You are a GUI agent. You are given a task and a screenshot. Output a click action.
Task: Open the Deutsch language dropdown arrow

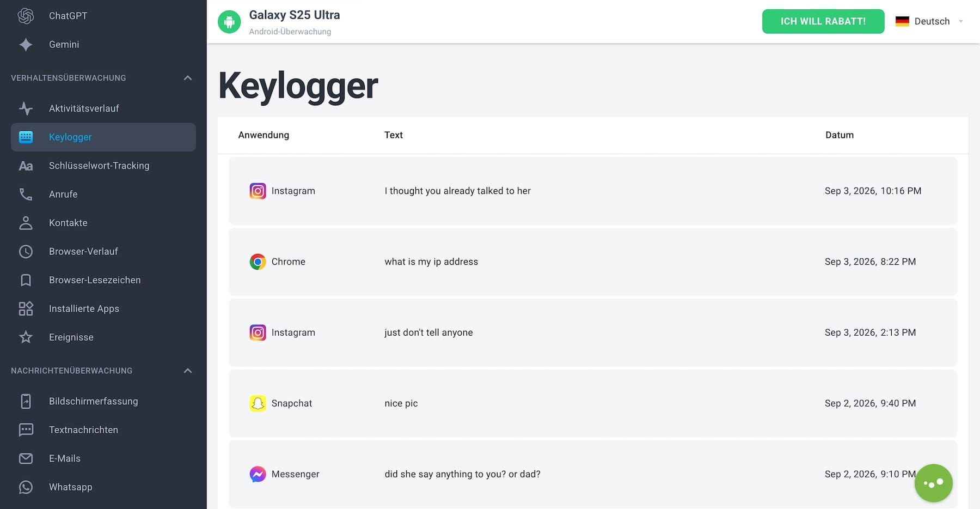(x=960, y=22)
